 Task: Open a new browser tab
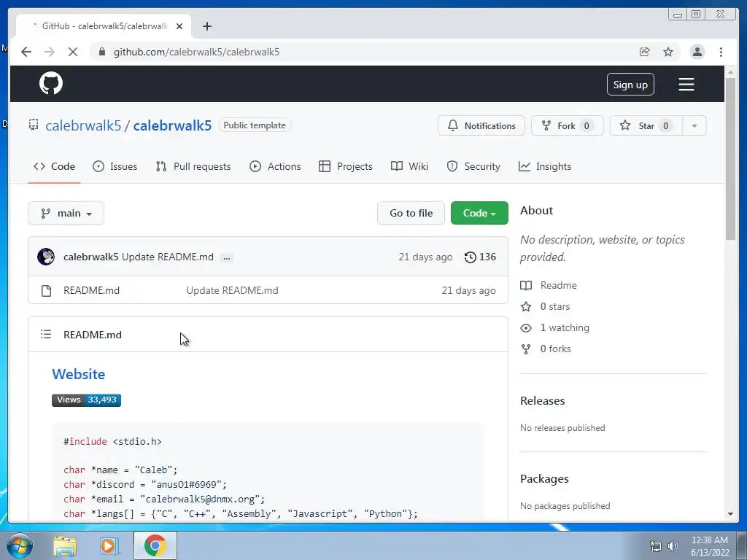206,26
